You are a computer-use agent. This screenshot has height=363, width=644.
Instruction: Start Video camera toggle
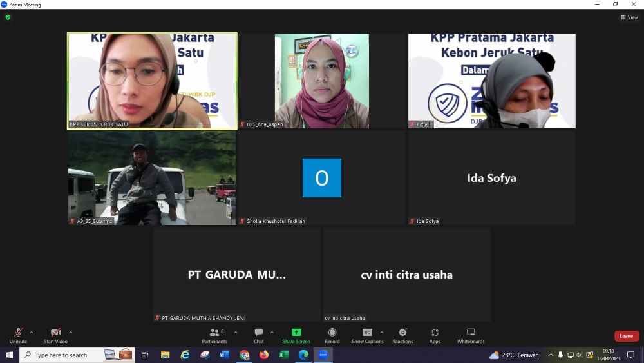click(x=55, y=334)
